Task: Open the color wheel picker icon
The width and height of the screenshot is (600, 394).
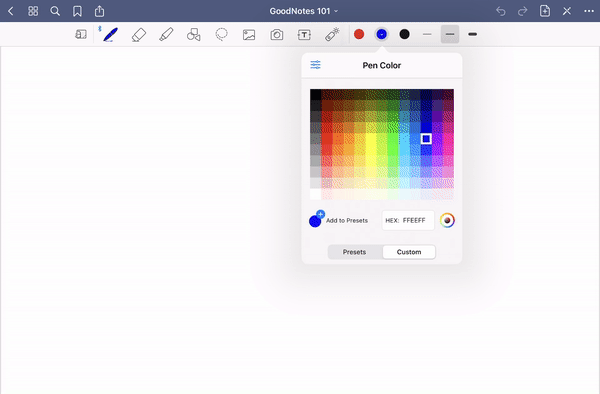Action: point(447,220)
